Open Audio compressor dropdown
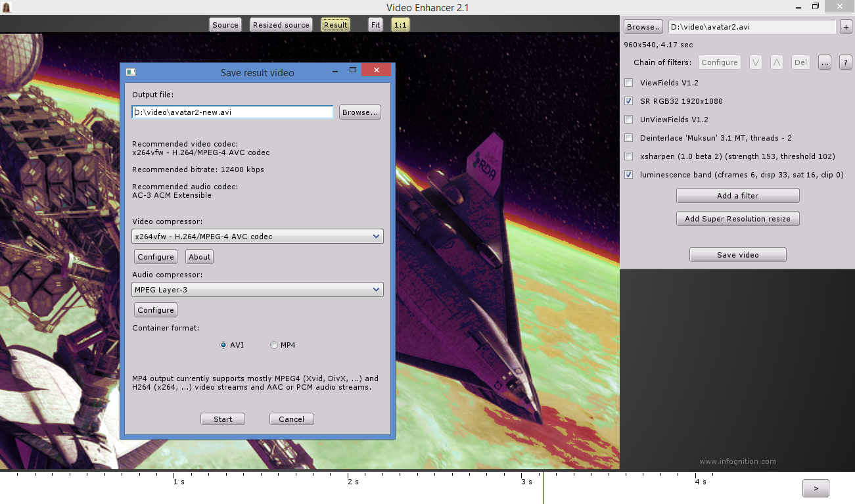 point(258,290)
